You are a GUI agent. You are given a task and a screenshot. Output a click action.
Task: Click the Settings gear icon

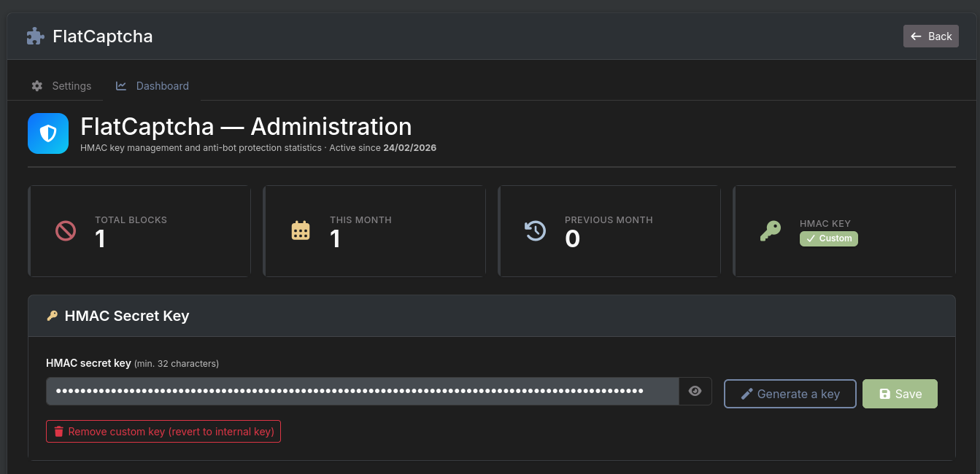[37, 86]
